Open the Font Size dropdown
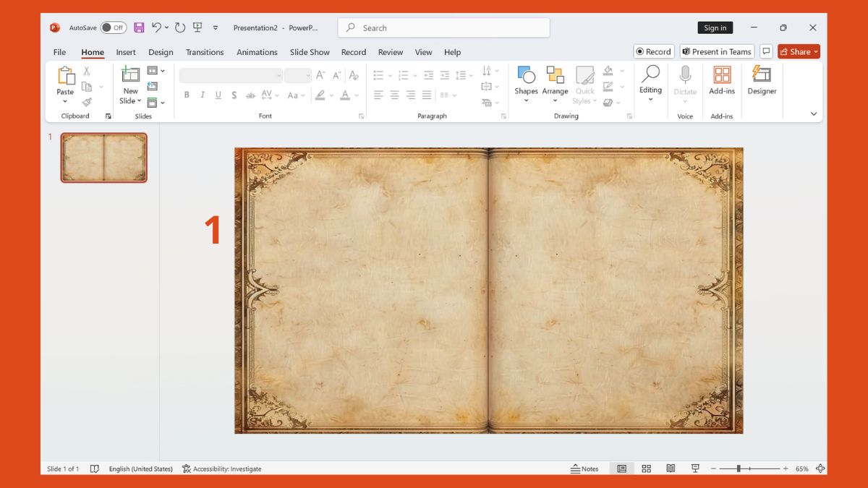Viewport: 868px width, 488px height. coord(307,74)
